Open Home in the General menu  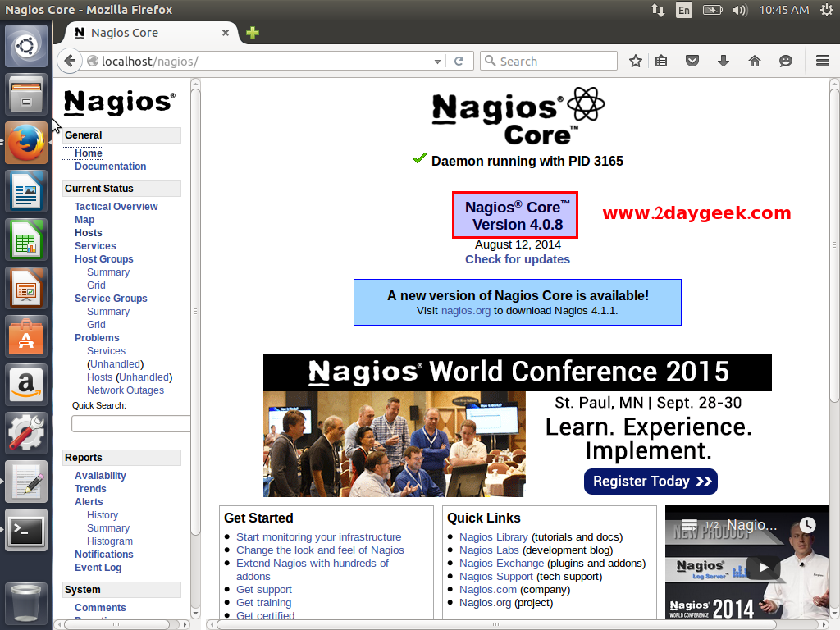point(89,153)
